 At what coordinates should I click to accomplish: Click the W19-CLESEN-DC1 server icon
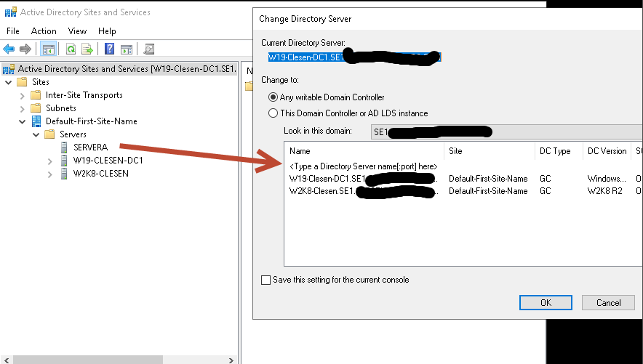64,161
